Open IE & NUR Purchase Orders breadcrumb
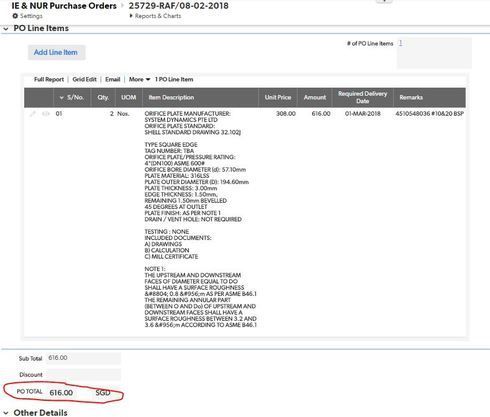This screenshot has width=490, height=417. coord(64,6)
